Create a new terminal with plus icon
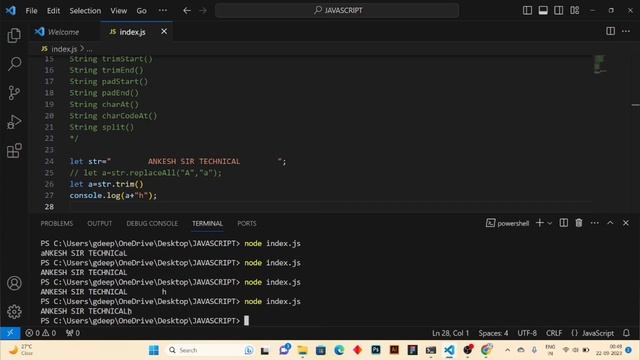 pyautogui.click(x=540, y=223)
